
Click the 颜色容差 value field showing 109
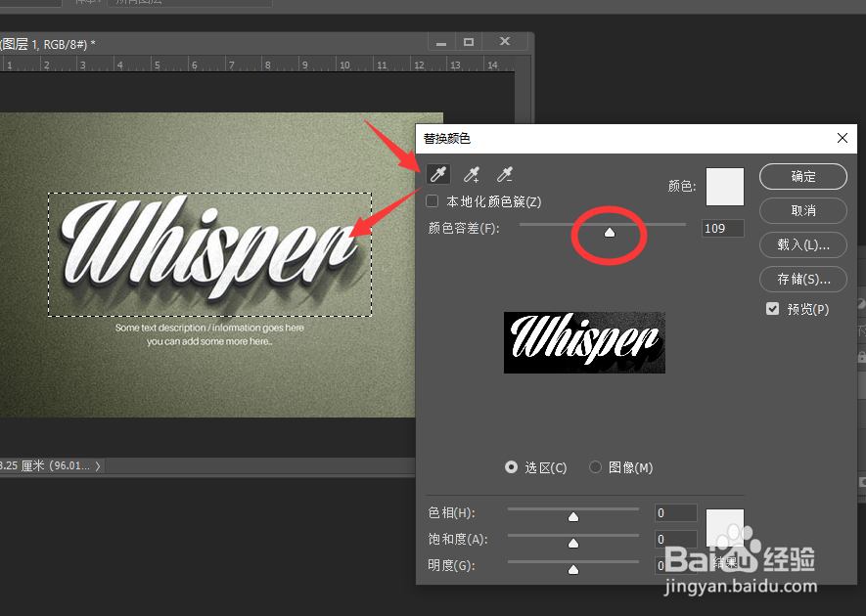(723, 228)
